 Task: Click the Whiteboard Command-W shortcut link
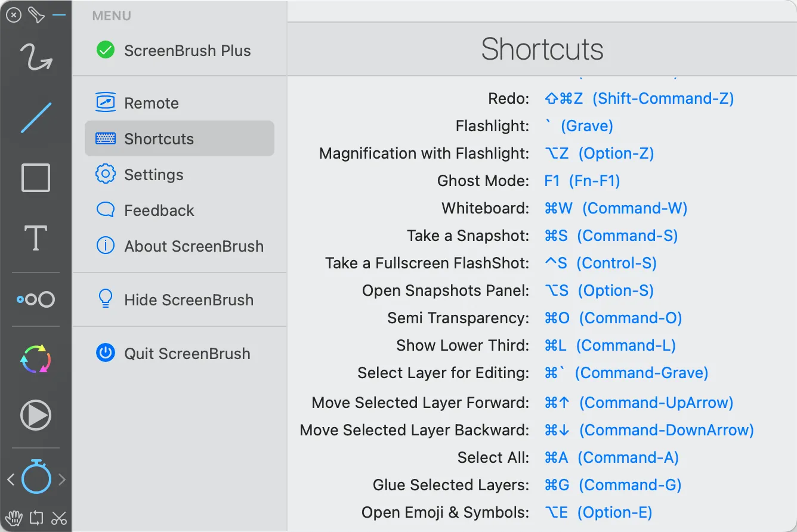click(616, 208)
